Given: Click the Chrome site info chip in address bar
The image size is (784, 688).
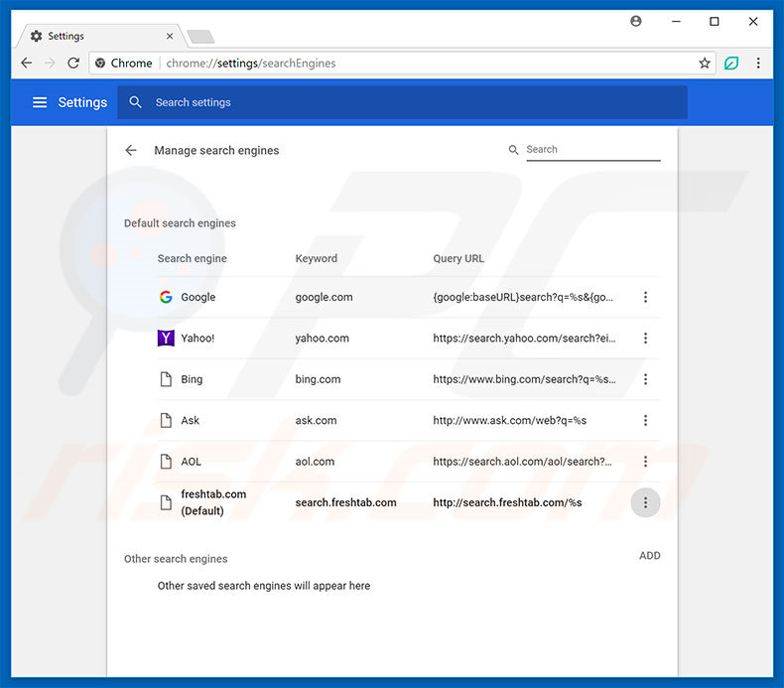Looking at the screenshot, I should click(x=123, y=64).
